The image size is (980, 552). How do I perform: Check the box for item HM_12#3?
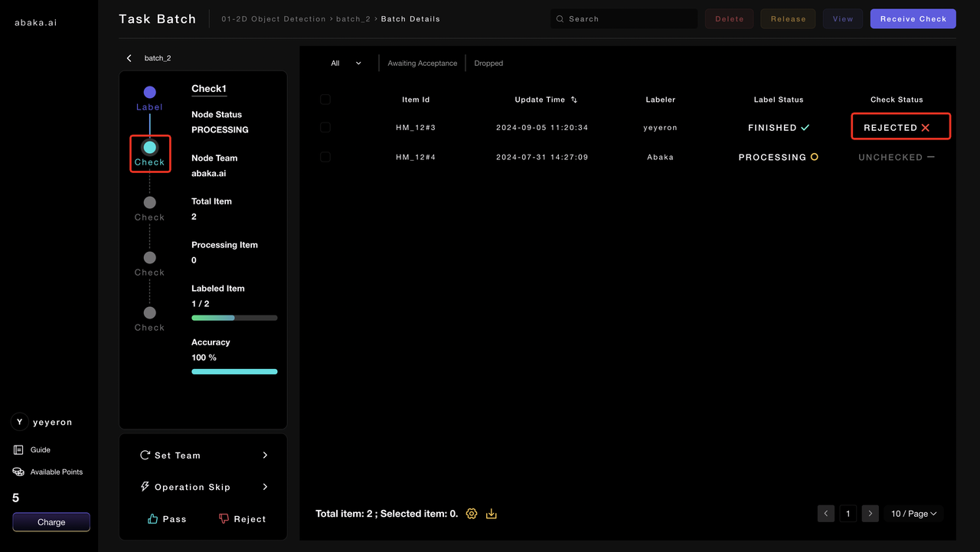(325, 127)
